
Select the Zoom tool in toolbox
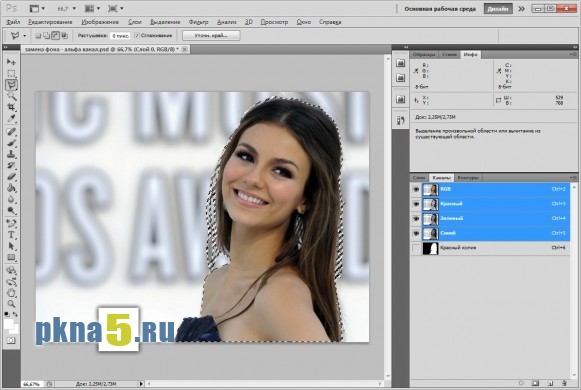[x=11, y=304]
